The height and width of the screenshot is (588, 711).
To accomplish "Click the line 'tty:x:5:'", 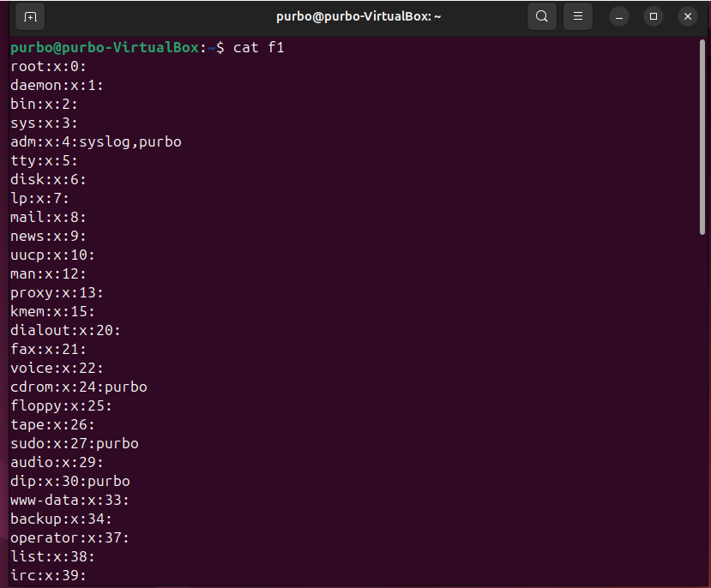I will point(44,161).
